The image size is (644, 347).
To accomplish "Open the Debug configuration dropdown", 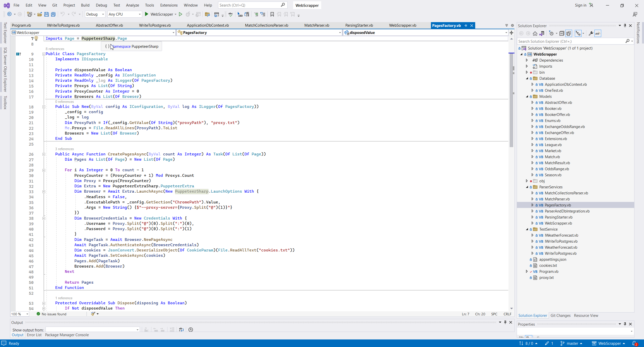I will 103,14.
